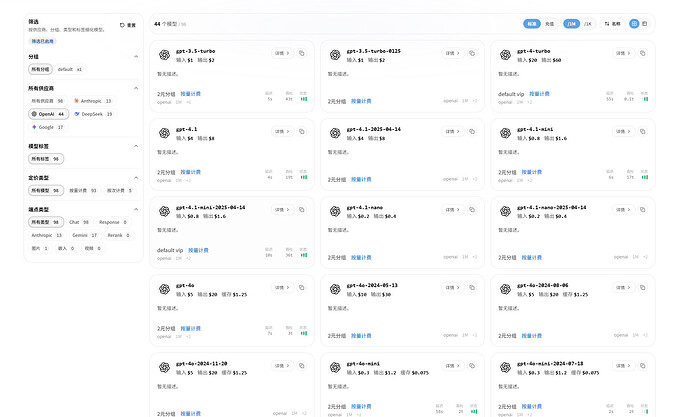The image size is (690, 417).
Task: Select per-1K token price unit toggle
Action: coord(588,24)
